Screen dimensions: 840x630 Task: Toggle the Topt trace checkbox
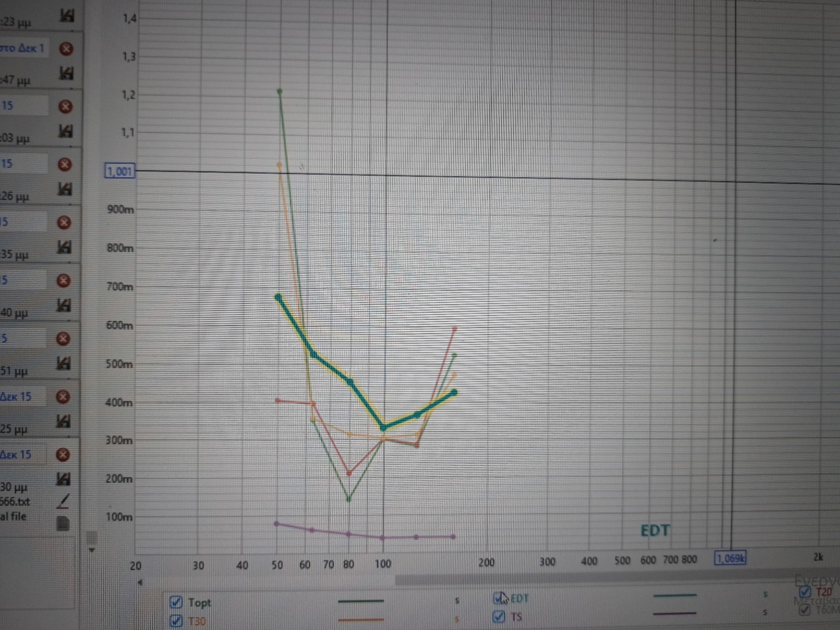176,602
